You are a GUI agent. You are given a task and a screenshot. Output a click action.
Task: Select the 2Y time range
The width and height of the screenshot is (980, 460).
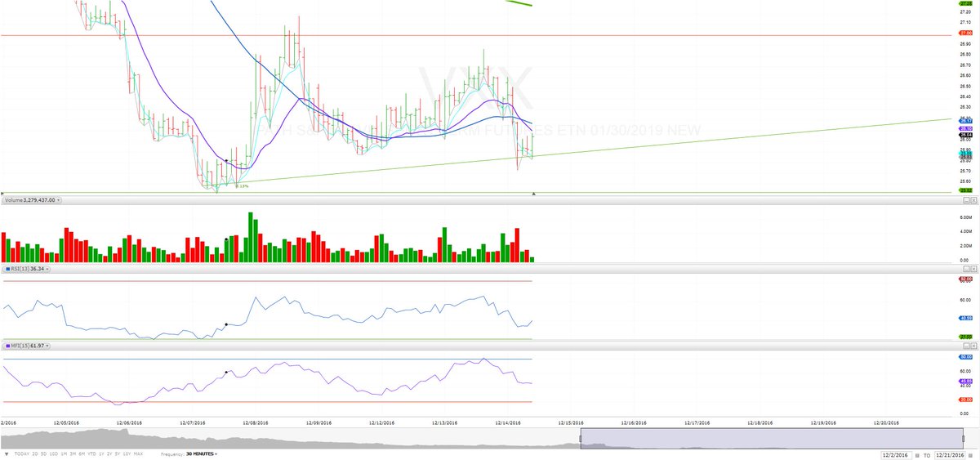pos(109,453)
